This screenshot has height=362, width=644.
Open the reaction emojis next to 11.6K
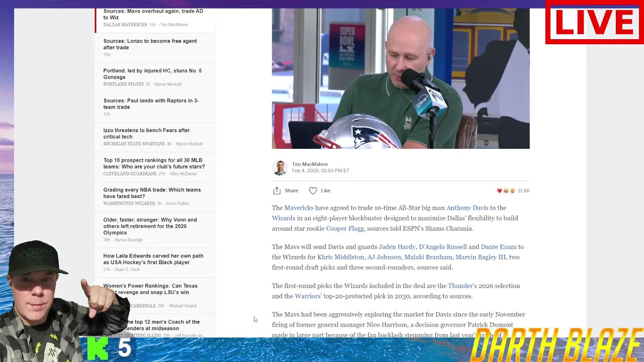506,191
